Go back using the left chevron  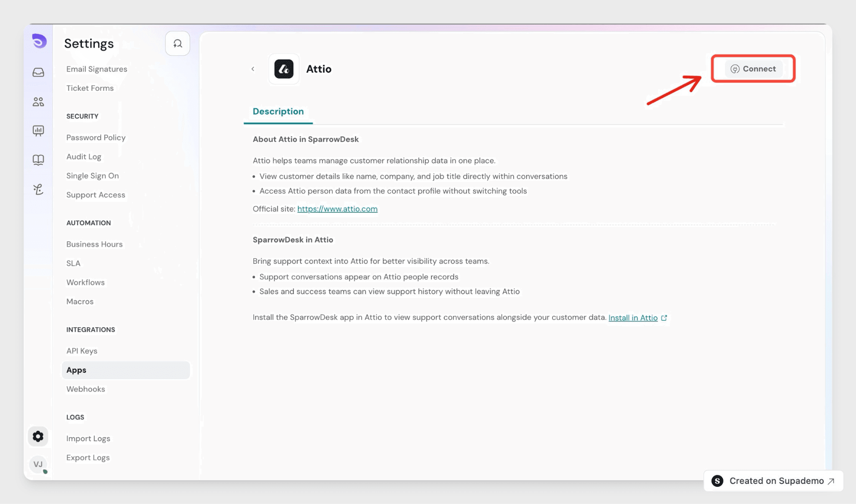[253, 69]
